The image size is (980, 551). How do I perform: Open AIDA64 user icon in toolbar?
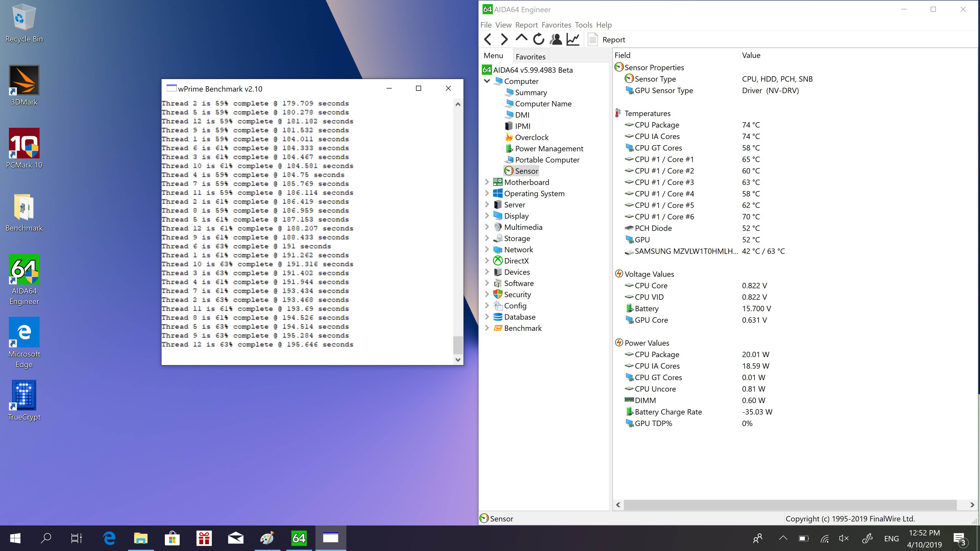click(x=556, y=39)
